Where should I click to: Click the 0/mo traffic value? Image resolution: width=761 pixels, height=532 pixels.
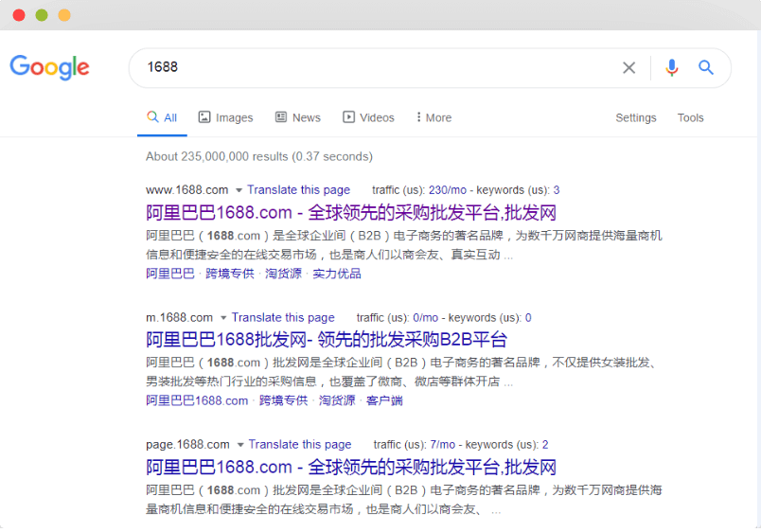pyautogui.click(x=426, y=317)
